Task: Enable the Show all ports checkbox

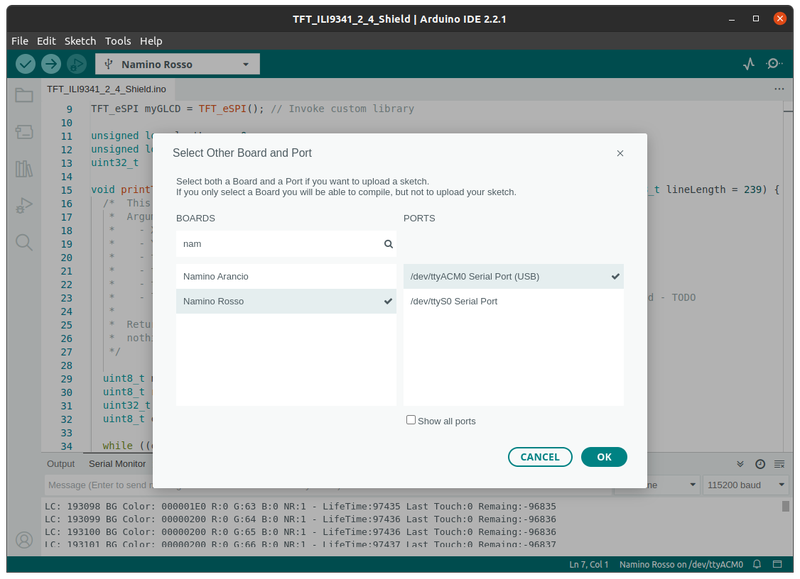Action: [411, 420]
